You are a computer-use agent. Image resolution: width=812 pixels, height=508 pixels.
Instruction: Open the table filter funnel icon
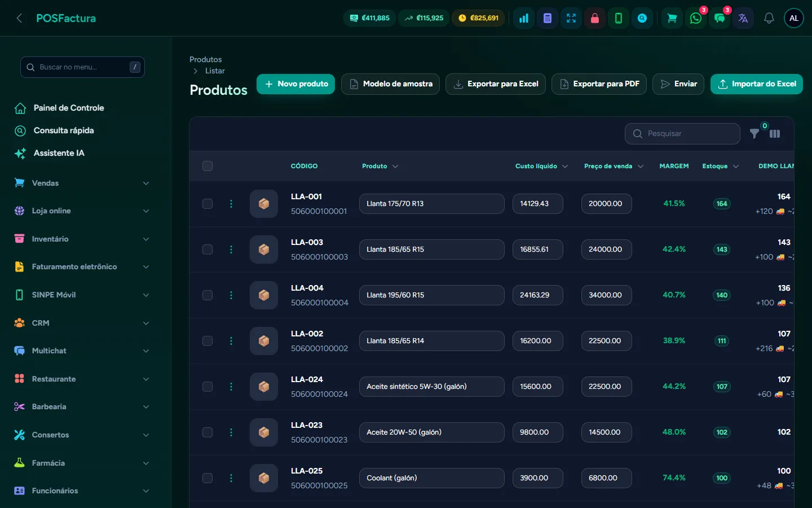click(x=754, y=134)
